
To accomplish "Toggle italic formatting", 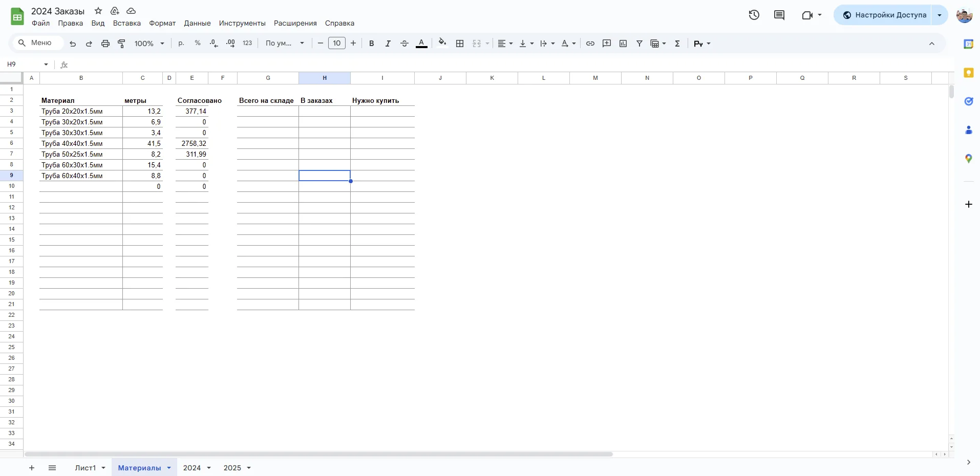I will [x=388, y=44].
